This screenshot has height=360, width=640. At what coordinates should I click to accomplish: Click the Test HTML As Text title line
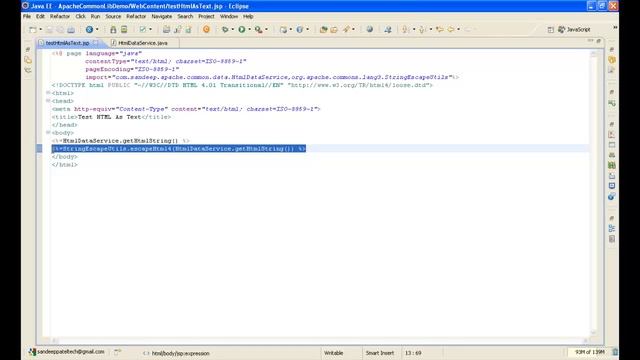click(111, 117)
